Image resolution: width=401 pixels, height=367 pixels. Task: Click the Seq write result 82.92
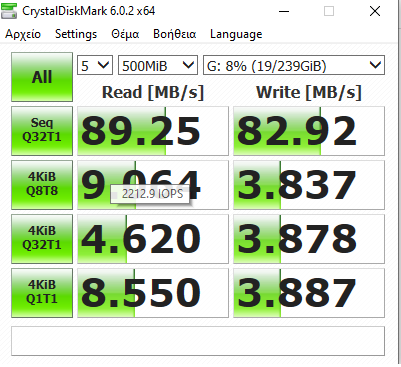tap(309, 131)
